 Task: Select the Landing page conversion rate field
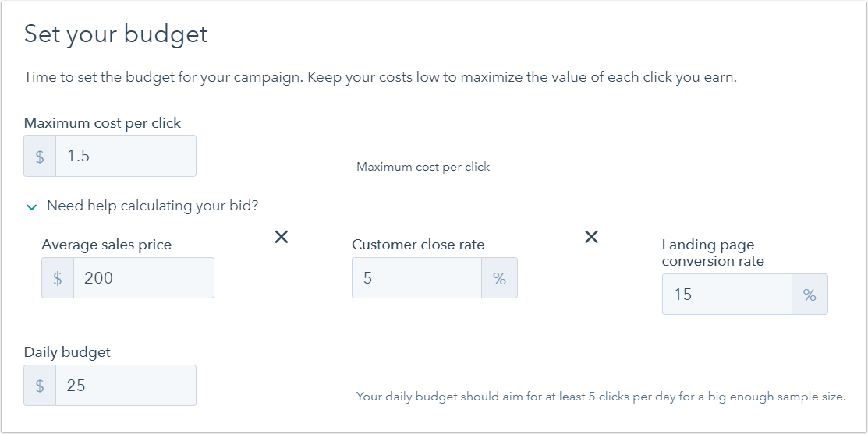click(728, 294)
